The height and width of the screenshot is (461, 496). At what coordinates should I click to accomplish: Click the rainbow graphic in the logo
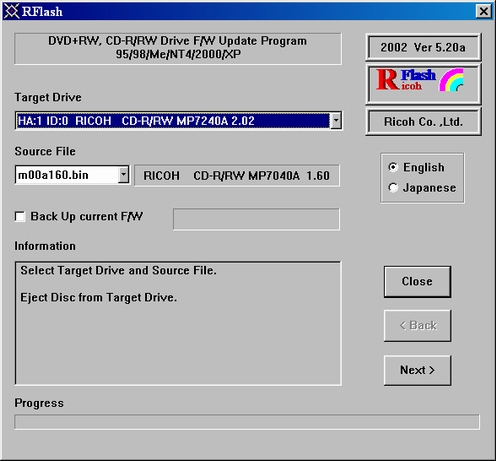coord(451,80)
